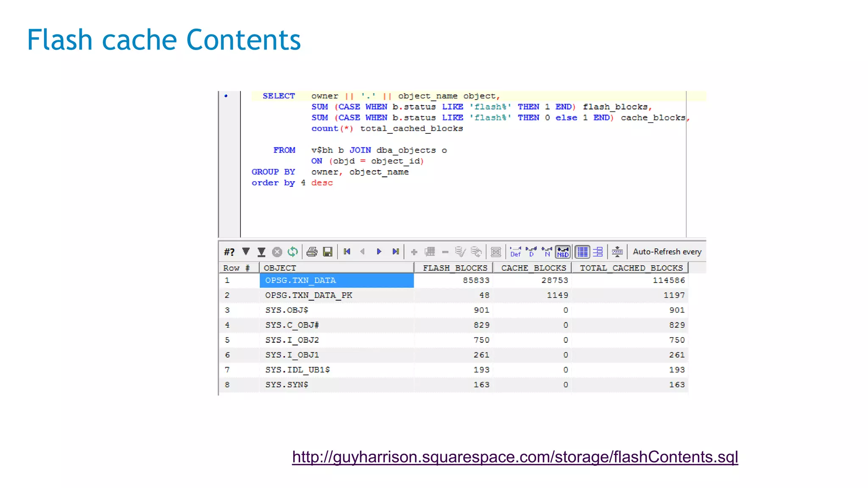Click the row height adjust icon
The width and height of the screenshot is (868, 488).
617,252
